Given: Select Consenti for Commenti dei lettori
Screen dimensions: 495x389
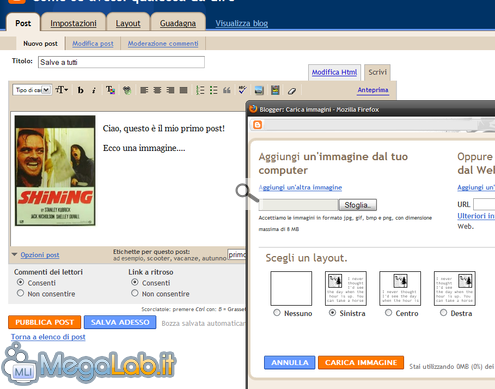Looking at the screenshot, I should [x=20, y=282].
